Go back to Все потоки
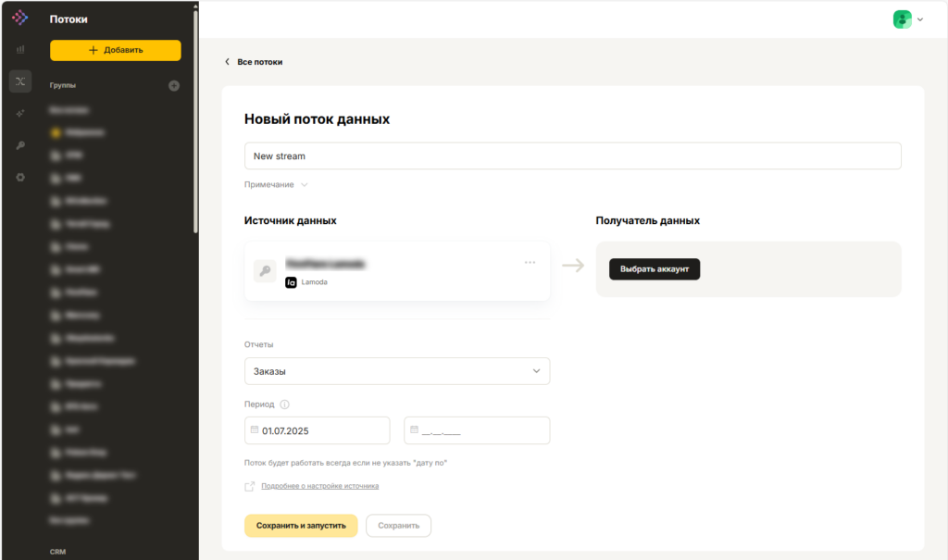 tap(254, 62)
